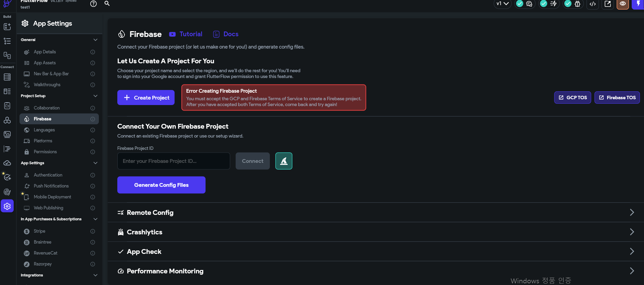Open the v1 version dropdown
Screen dimensions: 644x285
[x=503, y=4]
